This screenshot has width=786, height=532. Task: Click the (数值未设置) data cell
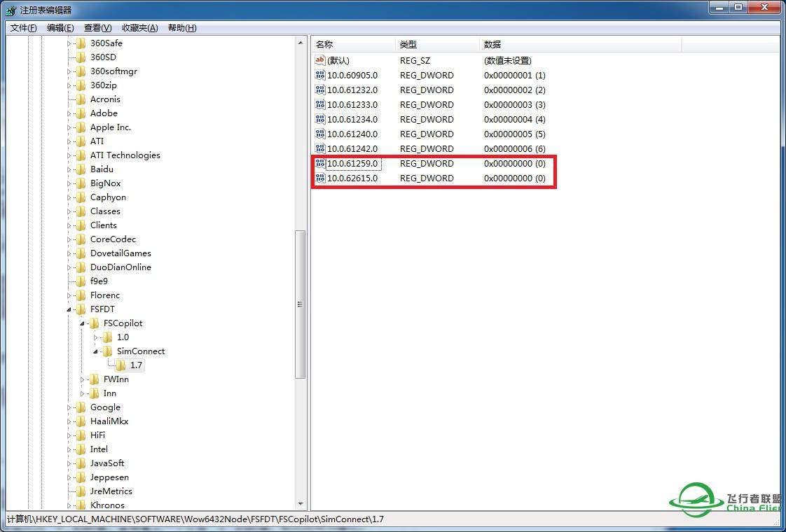[x=508, y=61]
